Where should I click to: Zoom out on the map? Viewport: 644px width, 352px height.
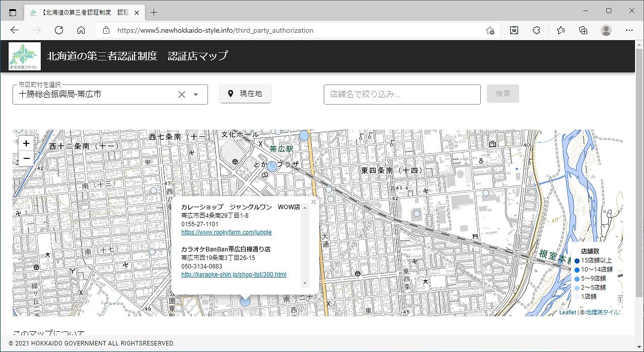click(x=26, y=158)
